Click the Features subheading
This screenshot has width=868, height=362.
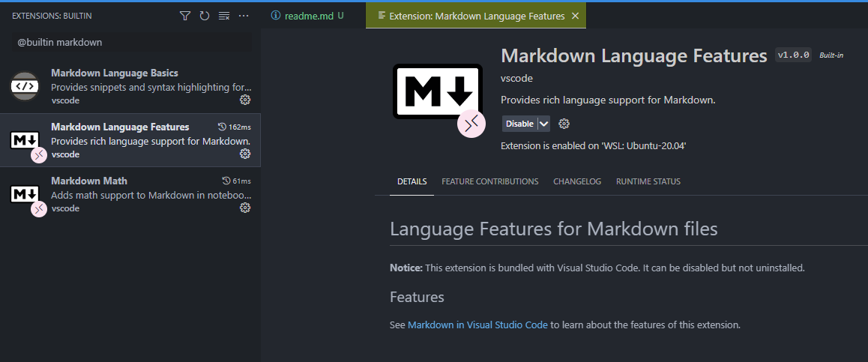pos(417,298)
